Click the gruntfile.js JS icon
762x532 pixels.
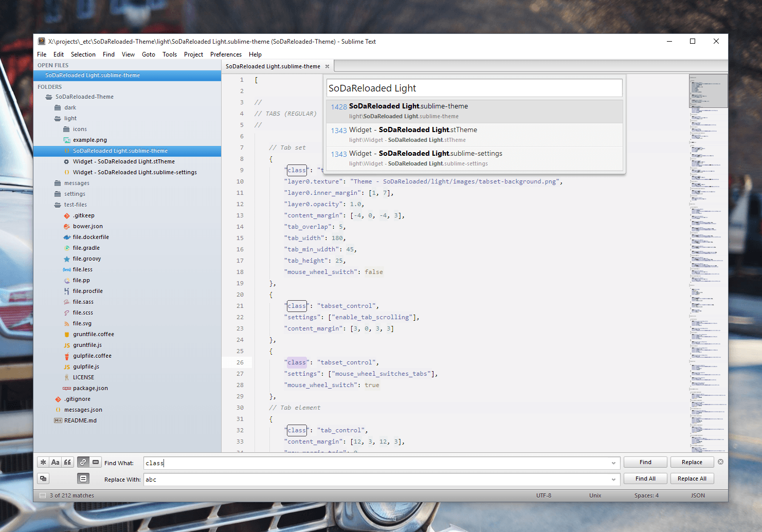coord(66,345)
